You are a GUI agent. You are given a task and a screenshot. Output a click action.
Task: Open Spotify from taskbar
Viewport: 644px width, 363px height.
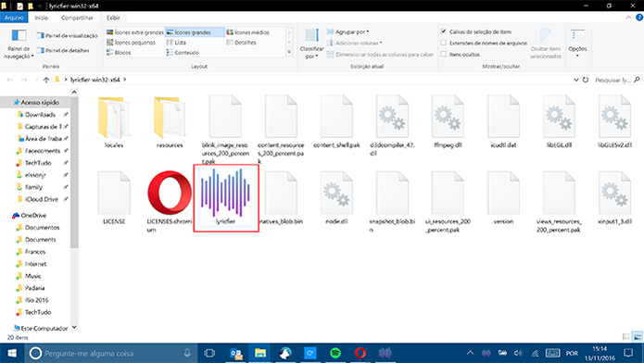335,353
